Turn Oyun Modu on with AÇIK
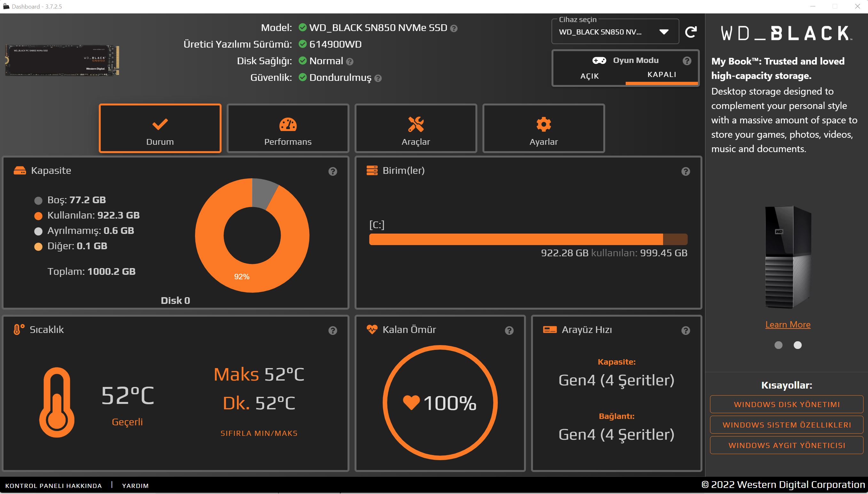 [x=589, y=76]
